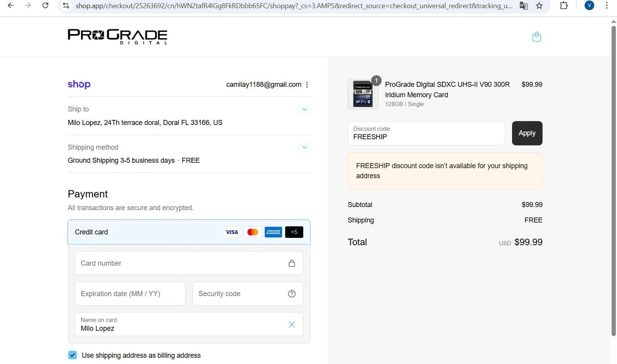Image resolution: width=617 pixels, height=364 pixels.
Task: Bookmark this page with star icon
Action: (539, 6)
